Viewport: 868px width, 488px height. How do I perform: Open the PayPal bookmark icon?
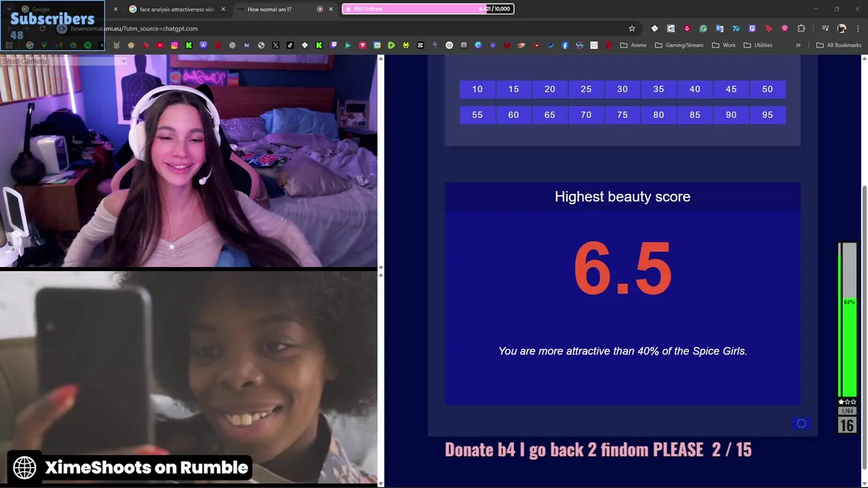[x=550, y=45]
